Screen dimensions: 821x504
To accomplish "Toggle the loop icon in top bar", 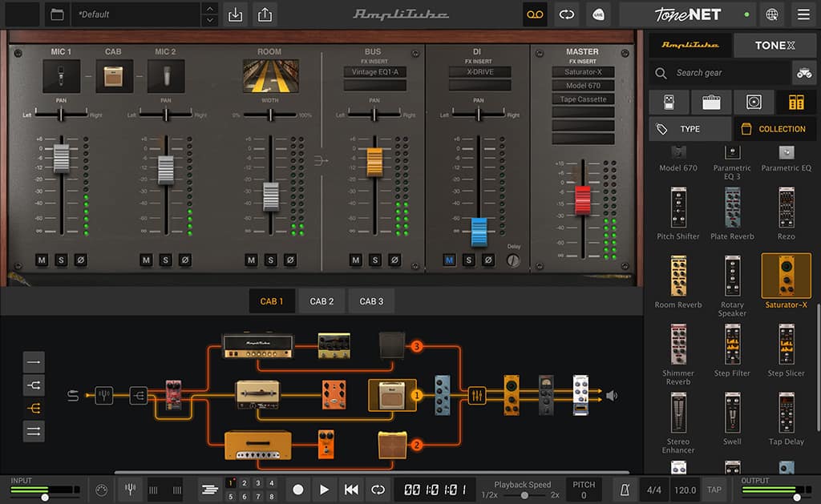I will (x=568, y=14).
